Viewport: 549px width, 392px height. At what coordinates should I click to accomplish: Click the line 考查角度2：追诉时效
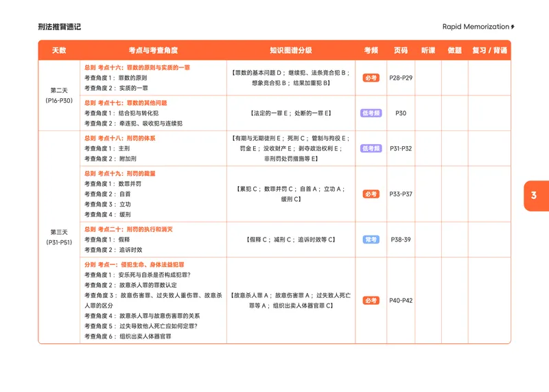[x=113, y=250]
